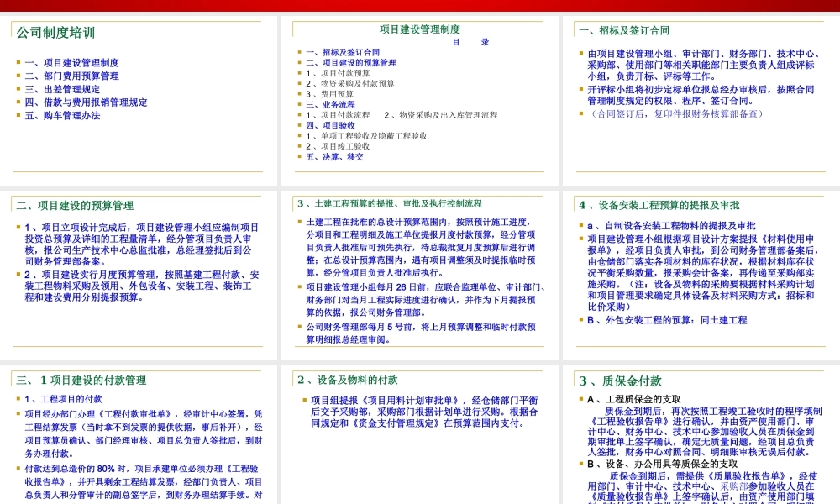Image resolution: width=840 pixels, height=504 pixels.
Task: Click the 二、部门费用预算管理 bullet item
Action: pyautogui.click(x=71, y=76)
